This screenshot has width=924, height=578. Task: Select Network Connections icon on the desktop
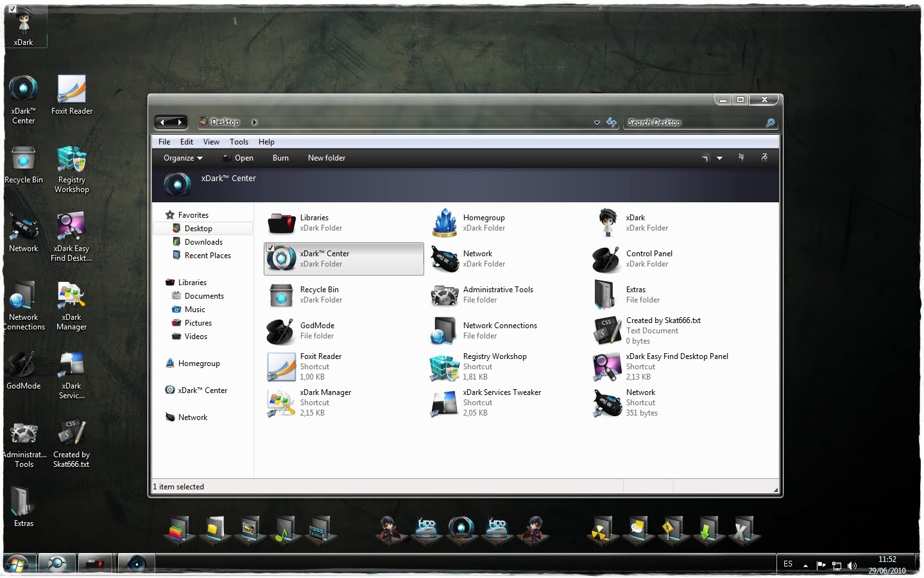click(24, 306)
